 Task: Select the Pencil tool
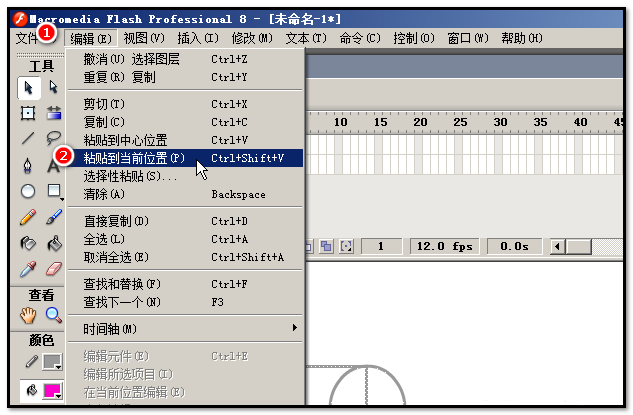(28, 217)
